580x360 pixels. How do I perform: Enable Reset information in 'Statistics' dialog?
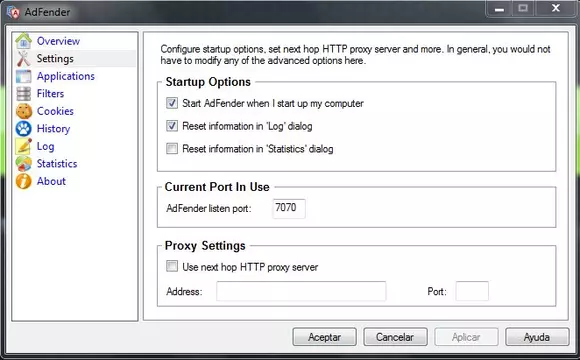172,148
